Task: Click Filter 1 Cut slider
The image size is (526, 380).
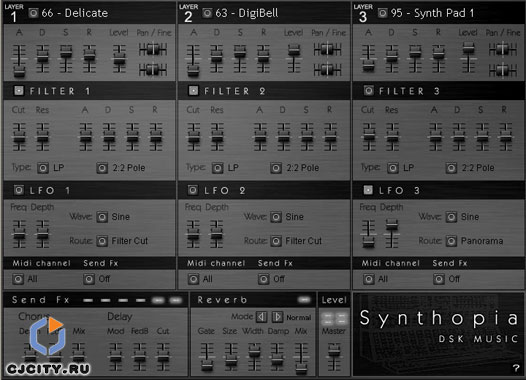Action: [x=19, y=137]
